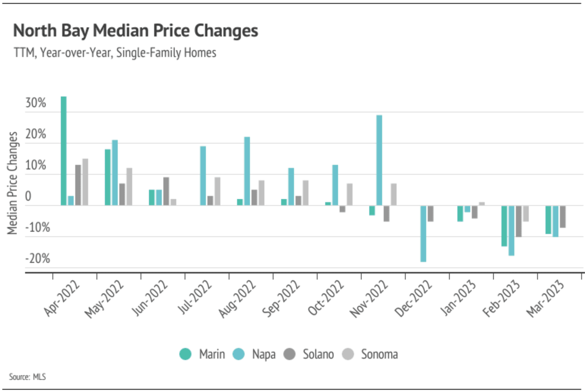Viewport: 585px width, 392px height.
Task: Click the Napa legend color circle
Action: click(x=239, y=354)
